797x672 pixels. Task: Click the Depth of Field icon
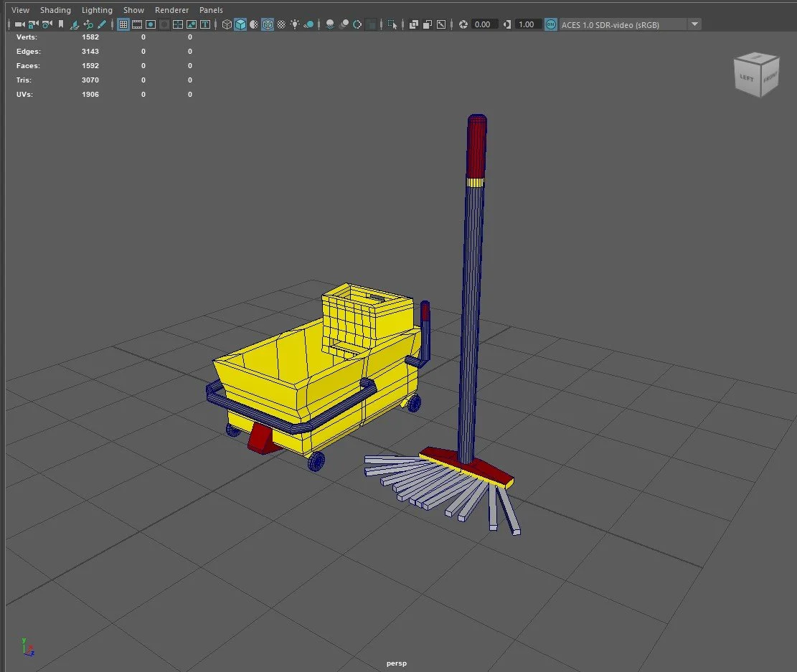[x=372, y=24]
